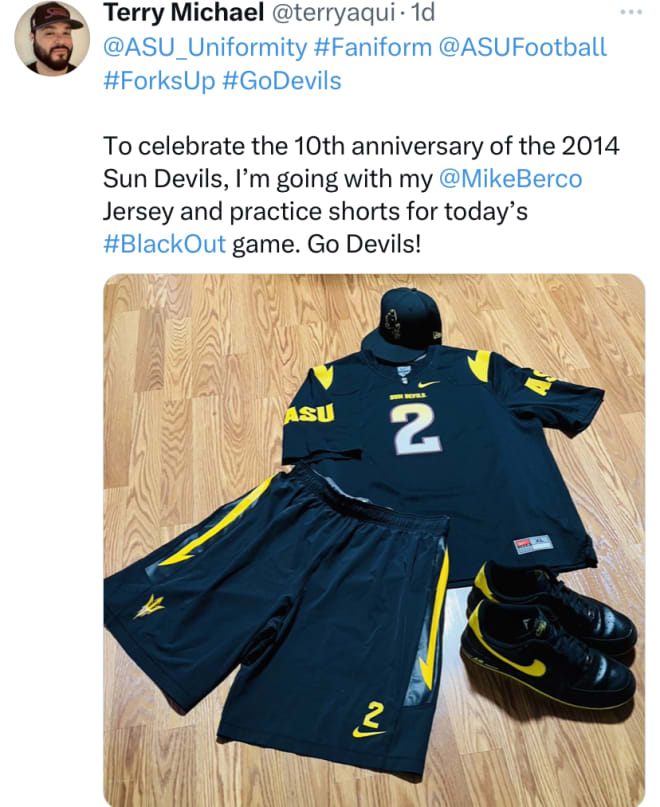Open the attached outfit photo

tap(374, 540)
